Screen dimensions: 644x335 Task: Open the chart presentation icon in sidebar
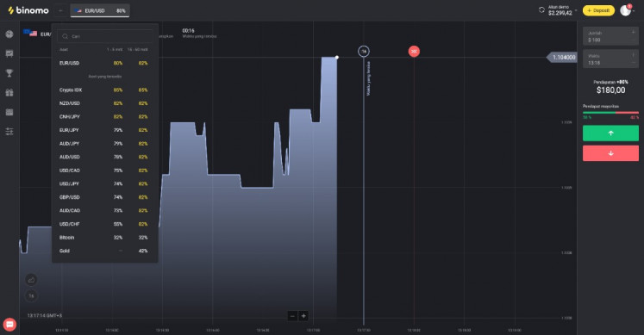pyautogui.click(x=9, y=53)
